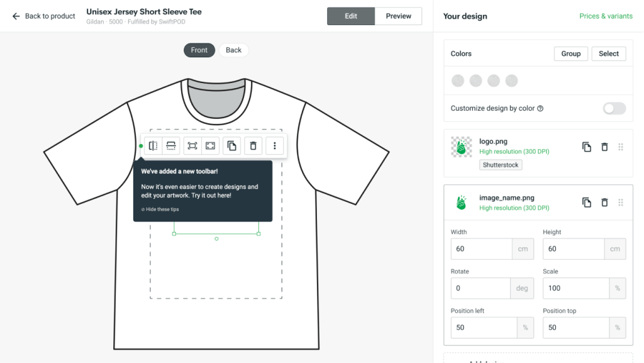This screenshot has width=644, height=363.
Task: Duplicate layer from the floating toolbar
Action: tap(232, 146)
